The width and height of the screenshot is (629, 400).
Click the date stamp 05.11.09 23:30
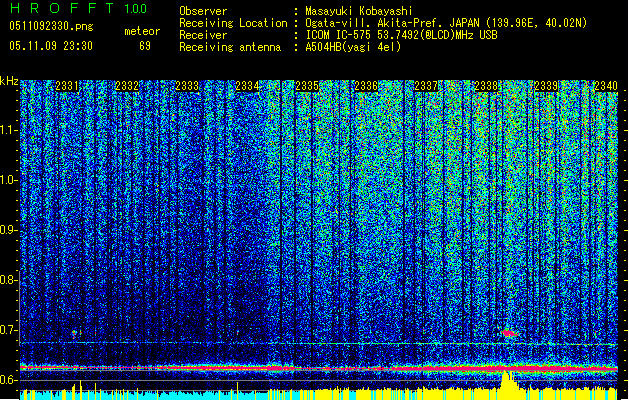pos(51,45)
